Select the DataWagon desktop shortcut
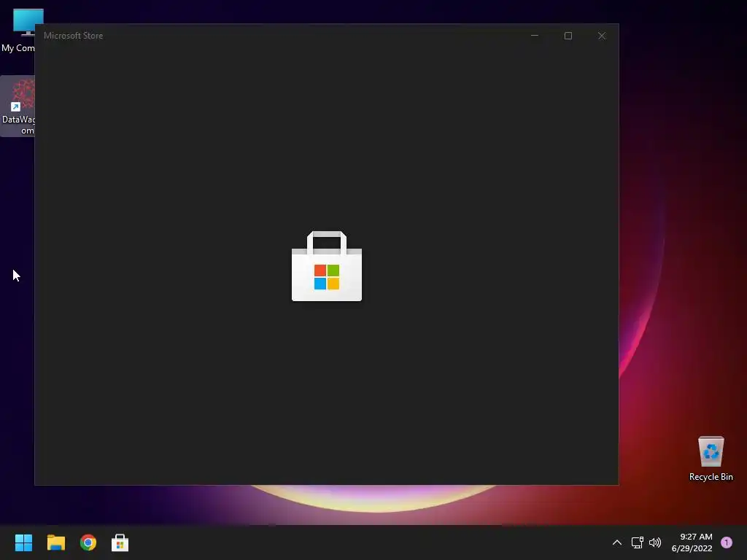This screenshot has height=560, width=747. [x=18, y=106]
